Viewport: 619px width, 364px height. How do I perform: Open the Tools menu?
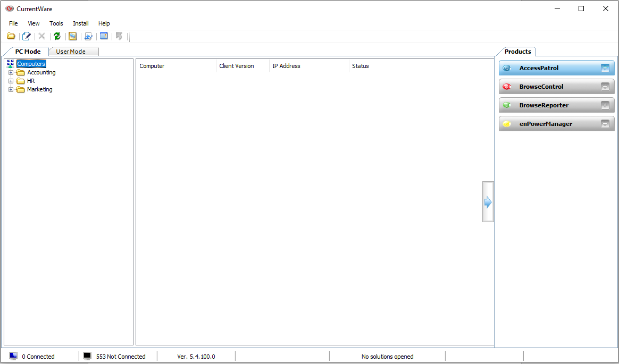pyautogui.click(x=56, y=23)
